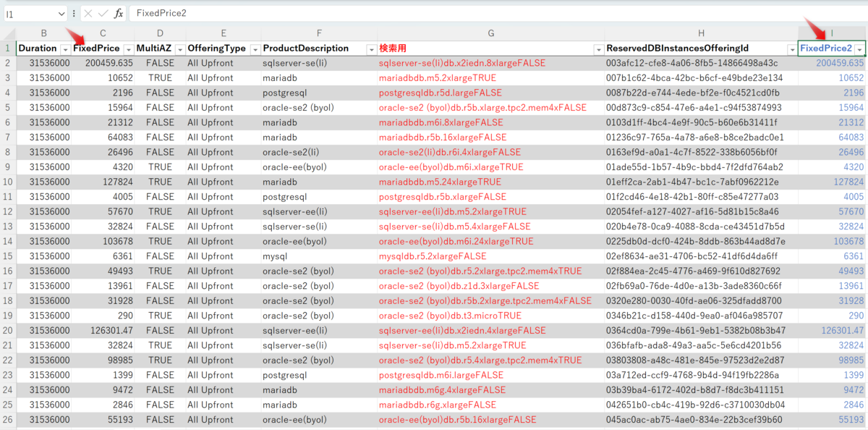Open the MultiAZ column filter dropdown
This screenshot has width=868, height=430.
[x=179, y=49]
